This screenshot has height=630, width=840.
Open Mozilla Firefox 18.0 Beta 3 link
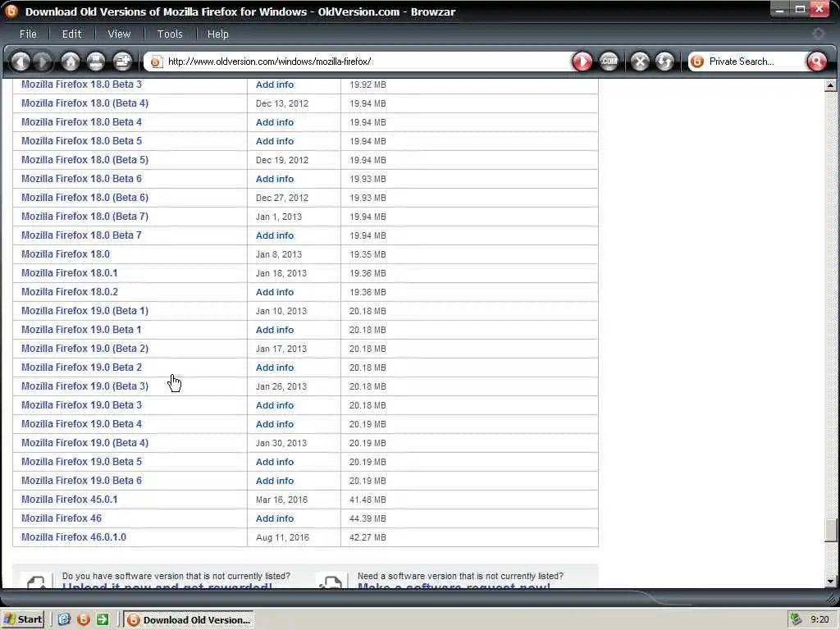pyautogui.click(x=81, y=84)
